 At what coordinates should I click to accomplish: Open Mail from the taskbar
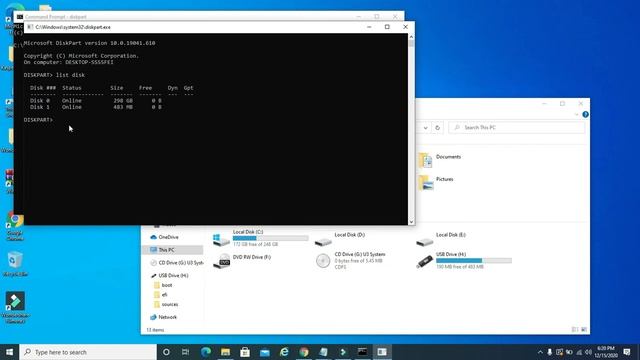pos(264,352)
